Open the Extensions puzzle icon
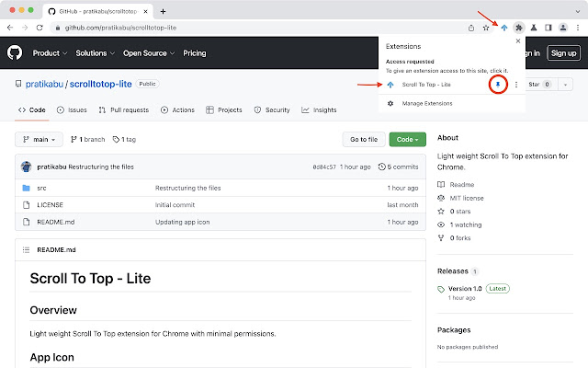The width and height of the screenshot is (588, 368). pos(519,28)
